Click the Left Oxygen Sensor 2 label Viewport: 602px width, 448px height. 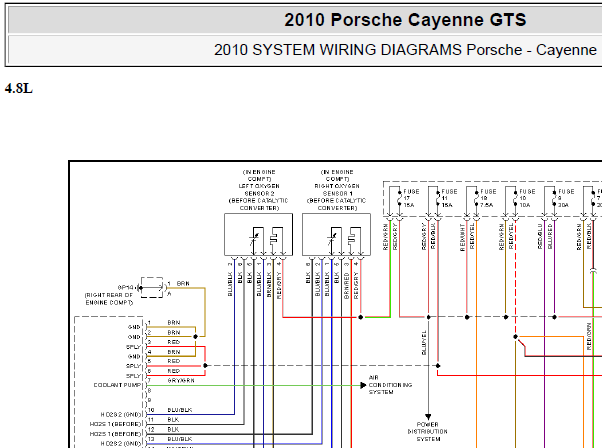tap(259, 190)
